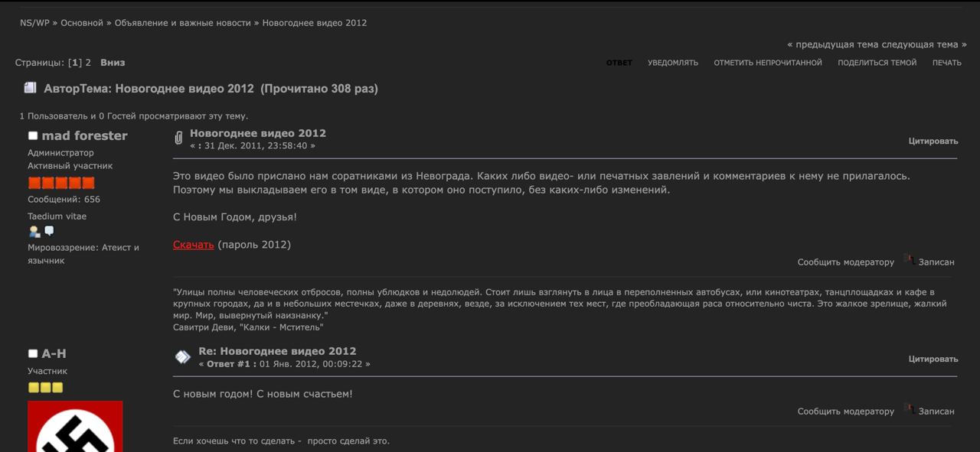This screenshot has width=980, height=452.
Task: Open the Основной breadcrumb link
Action: coord(82,23)
